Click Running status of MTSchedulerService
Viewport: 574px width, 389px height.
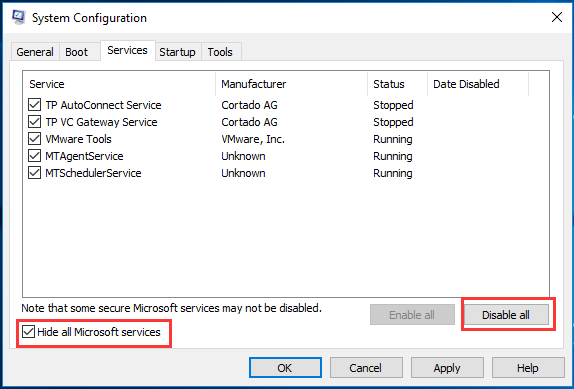393,173
